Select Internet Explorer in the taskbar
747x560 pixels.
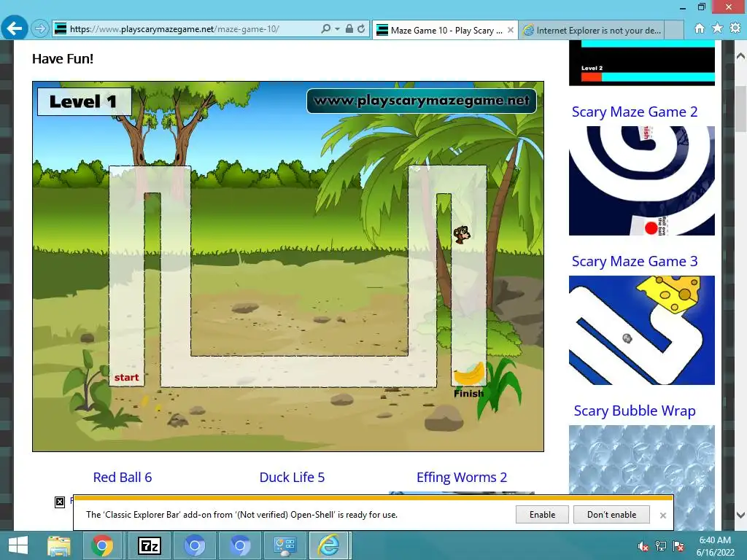pyautogui.click(x=329, y=545)
